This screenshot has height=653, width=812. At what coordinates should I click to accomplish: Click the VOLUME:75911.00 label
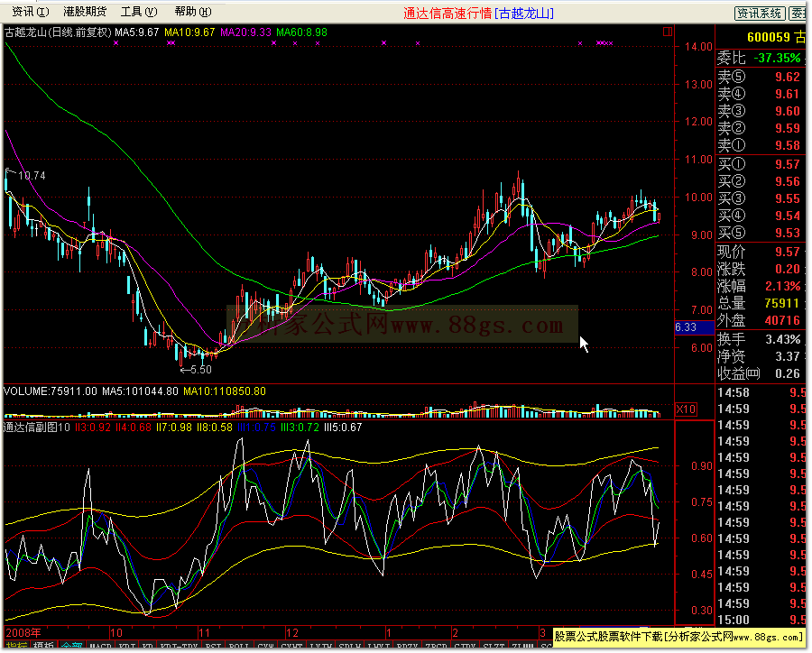coord(51,391)
